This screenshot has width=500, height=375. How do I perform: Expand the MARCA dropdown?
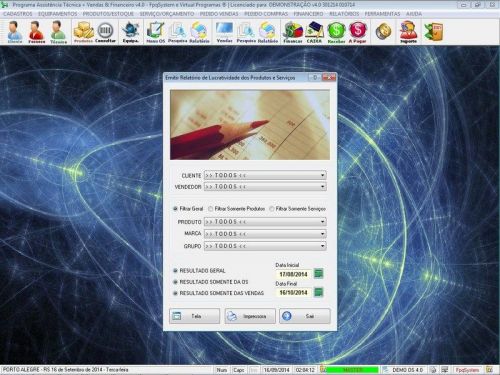point(322,234)
